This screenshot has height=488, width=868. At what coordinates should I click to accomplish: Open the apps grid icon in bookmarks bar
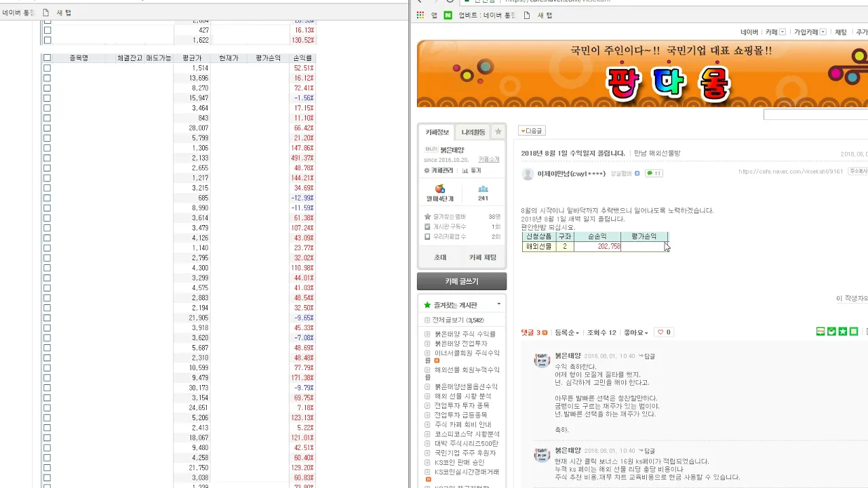(420, 15)
